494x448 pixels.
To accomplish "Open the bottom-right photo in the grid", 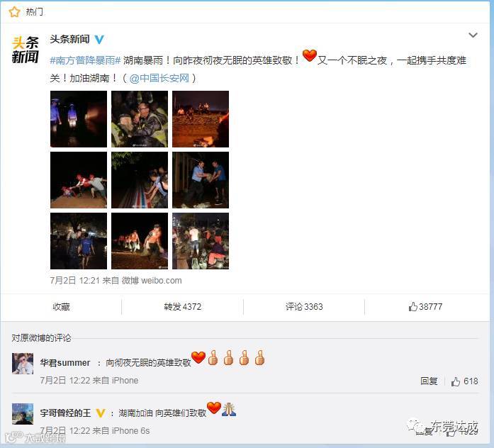I will point(201,241).
